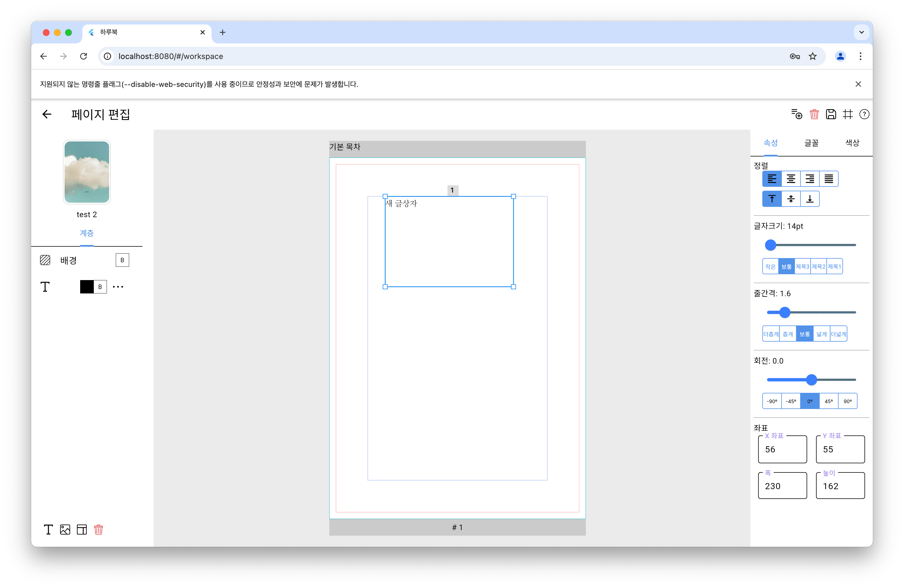Set rotation to 45° preset
The height and width of the screenshot is (588, 904).
point(829,401)
